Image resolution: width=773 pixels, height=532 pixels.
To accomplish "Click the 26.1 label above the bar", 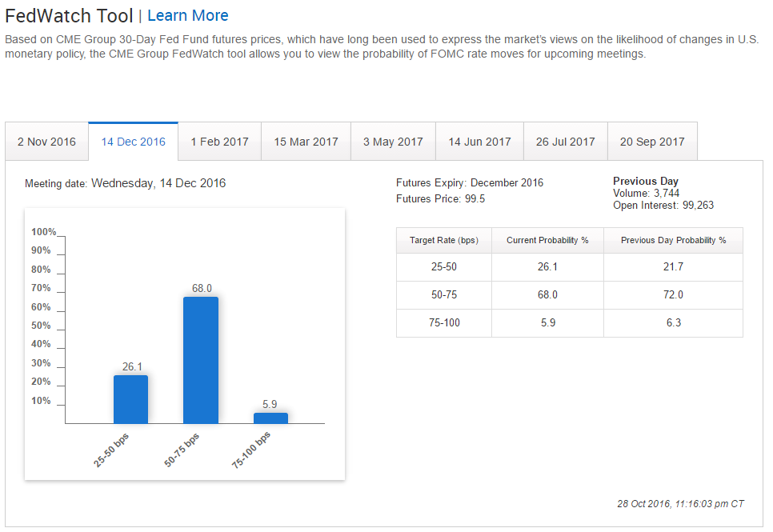I will (x=132, y=367).
